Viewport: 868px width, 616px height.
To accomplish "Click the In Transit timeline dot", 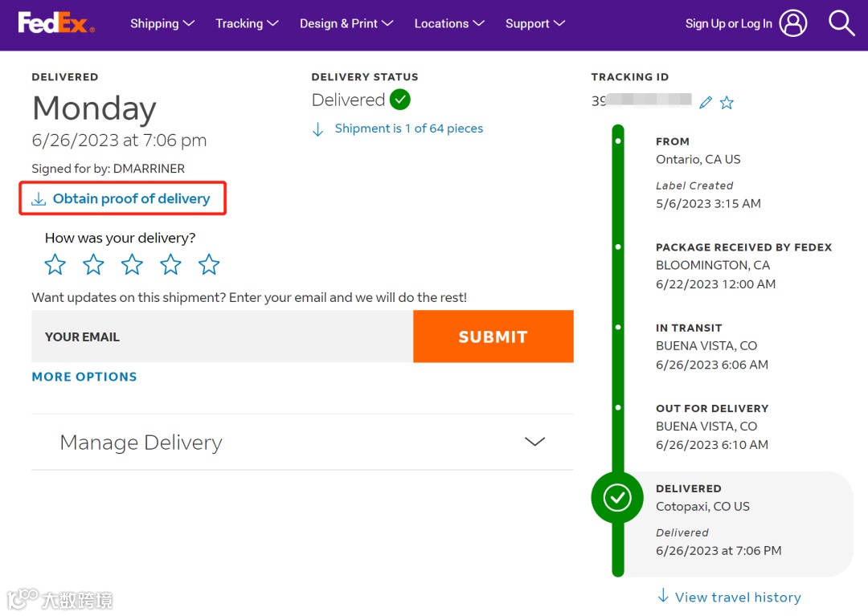I will pyautogui.click(x=618, y=328).
